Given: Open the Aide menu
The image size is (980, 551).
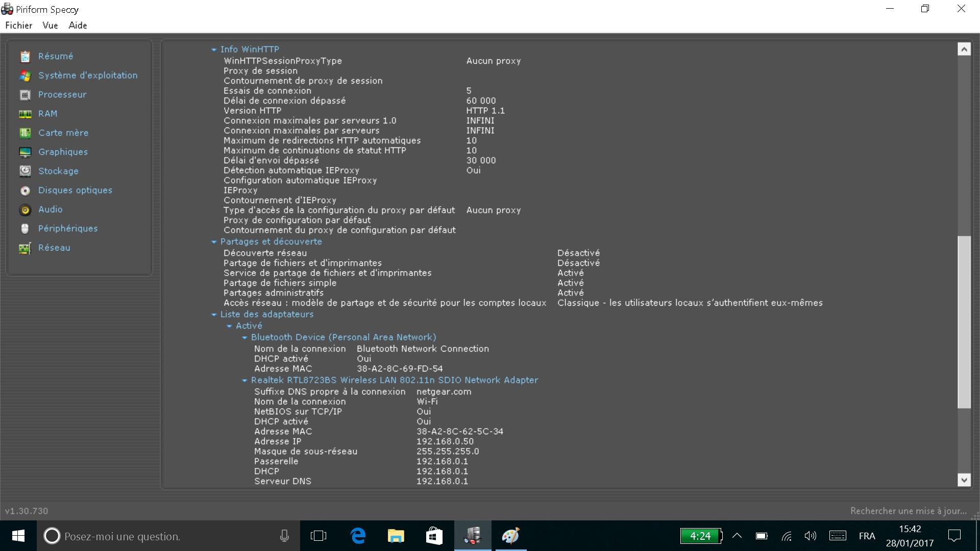Looking at the screenshot, I should click(x=78, y=26).
